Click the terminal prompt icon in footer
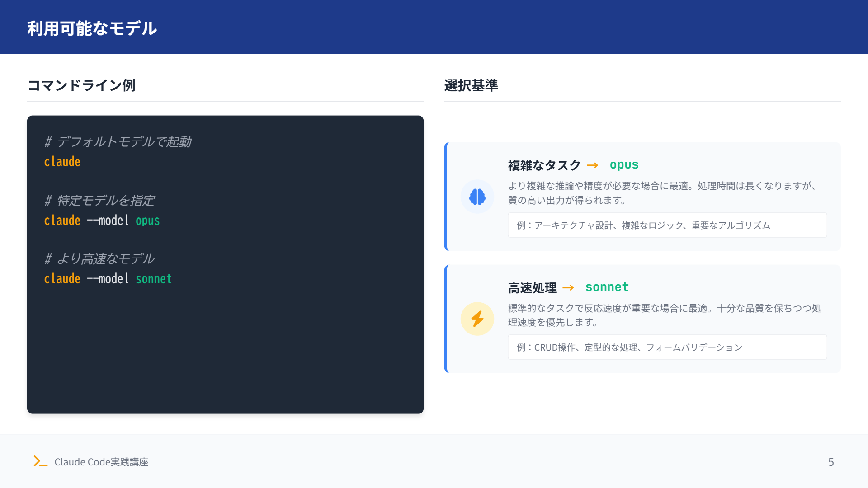 click(x=41, y=461)
